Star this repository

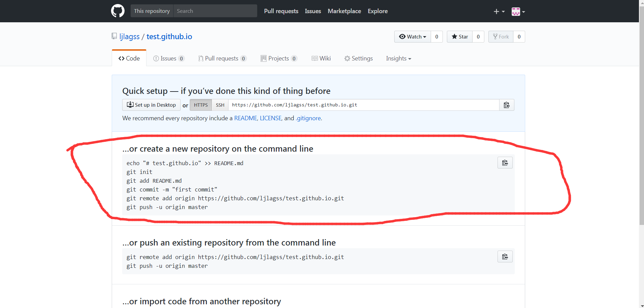point(460,36)
